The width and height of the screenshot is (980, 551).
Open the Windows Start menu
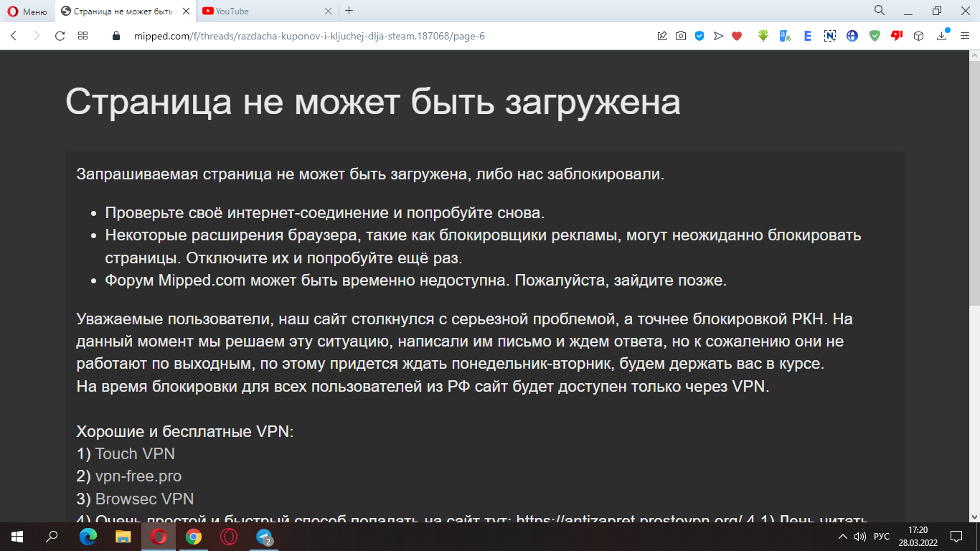coord(17,536)
